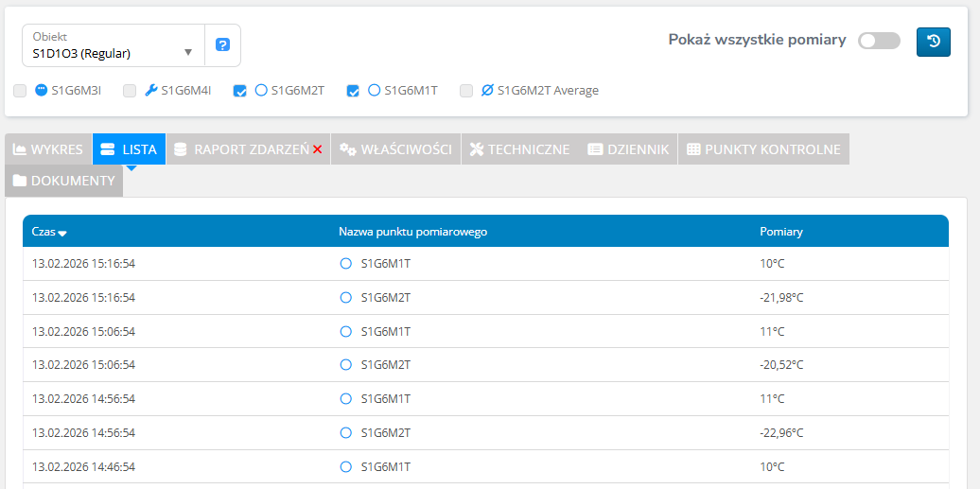980x489 pixels.
Task: Open the Obiekt dropdown selector
Action: pos(114,45)
